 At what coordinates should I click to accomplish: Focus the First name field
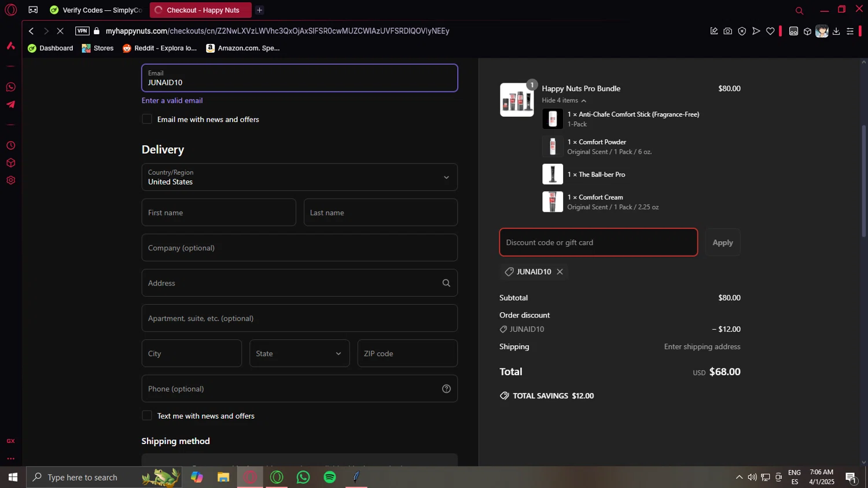pyautogui.click(x=219, y=212)
